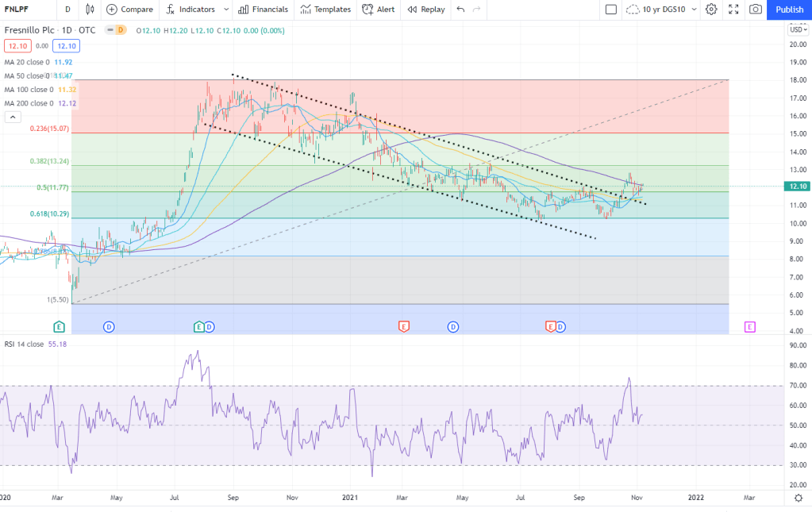812x512 pixels.
Task: Open chart settings gear
Action: click(x=711, y=10)
